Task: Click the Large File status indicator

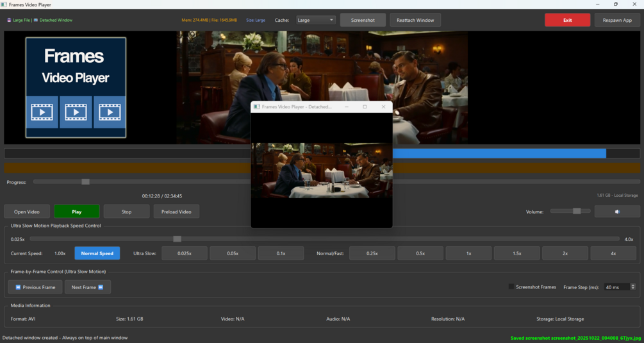Action: click(19, 20)
